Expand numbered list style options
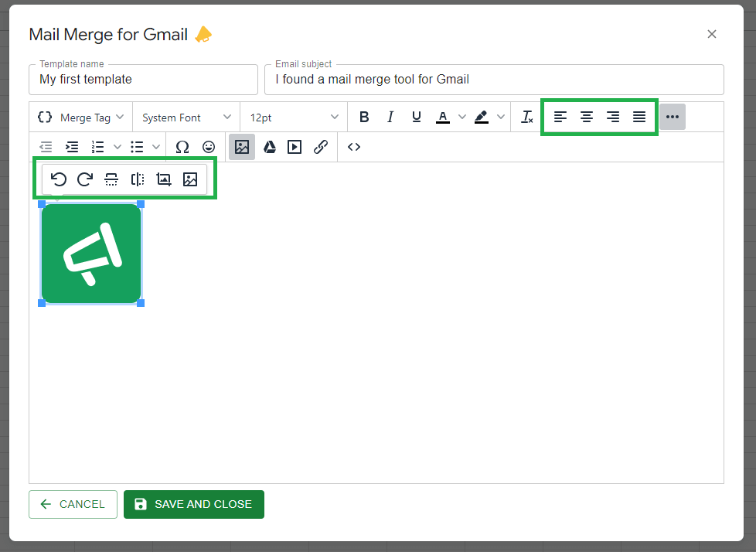The height and width of the screenshot is (552, 756). pos(117,147)
